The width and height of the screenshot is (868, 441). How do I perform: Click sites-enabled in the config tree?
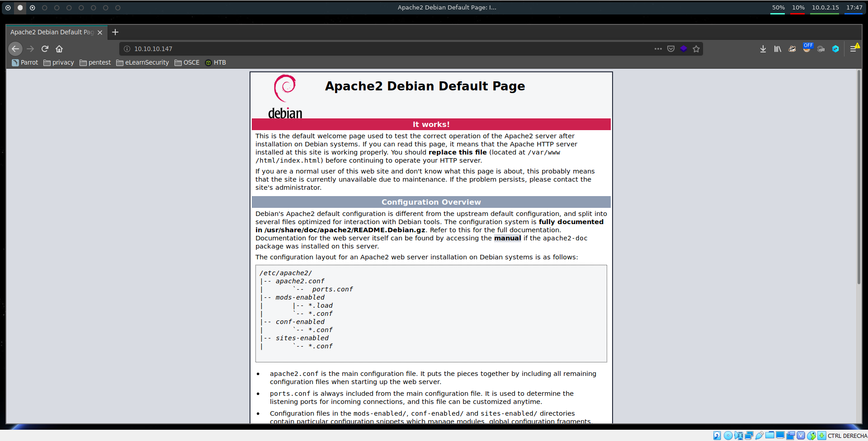click(302, 338)
